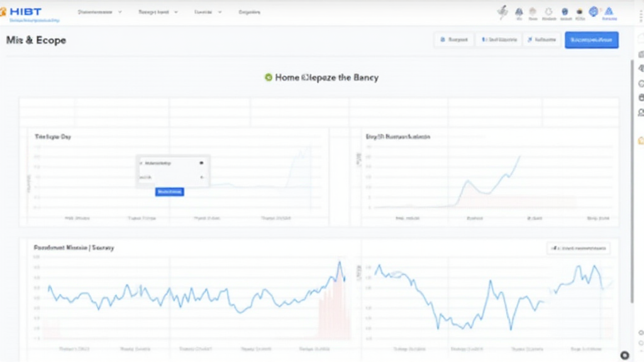Click the first outlined button beside the page title
The height and width of the screenshot is (362, 644).
[x=453, y=40]
